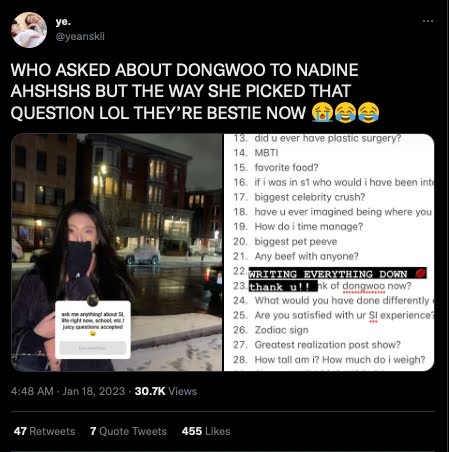The width and height of the screenshot is (449, 452).
Task: Click the ye. display name
Action: click(63, 22)
